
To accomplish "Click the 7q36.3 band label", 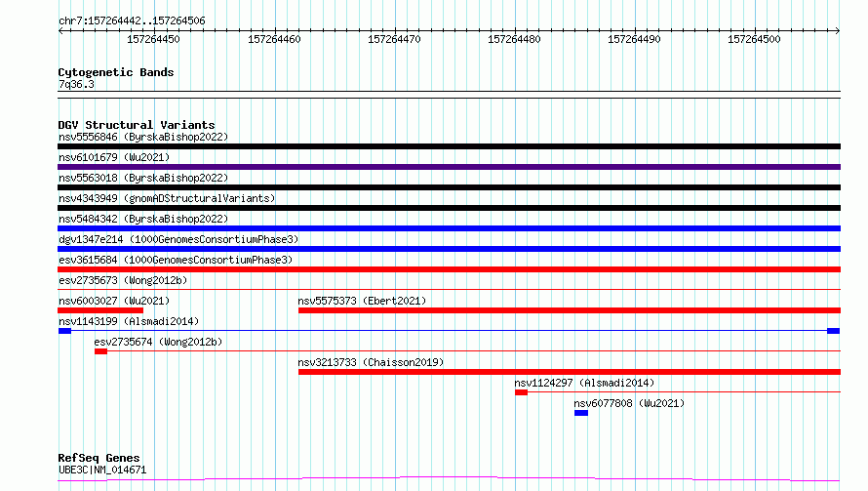I will 76,85.
